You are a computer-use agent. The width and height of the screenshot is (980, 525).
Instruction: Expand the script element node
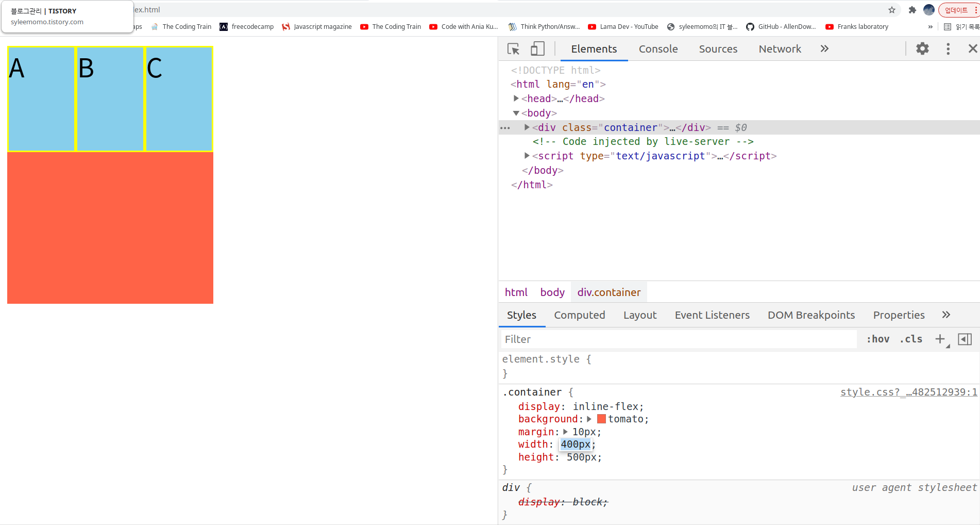[x=527, y=155]
